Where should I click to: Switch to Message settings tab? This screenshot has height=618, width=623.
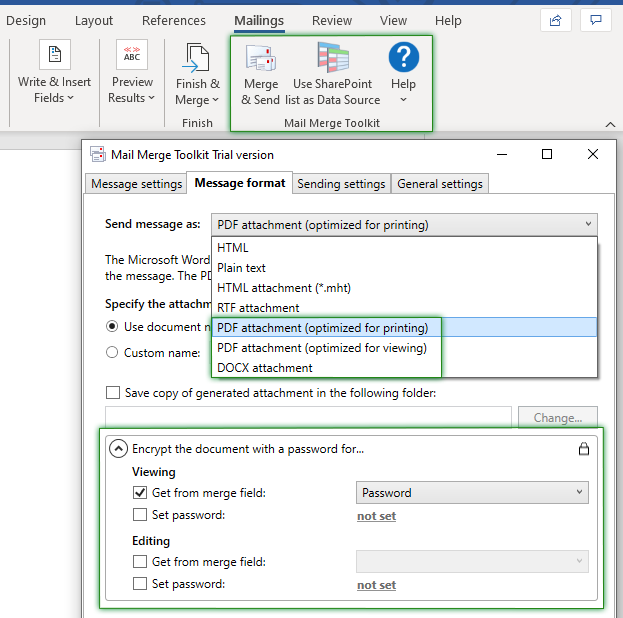[x=136, y=184]
